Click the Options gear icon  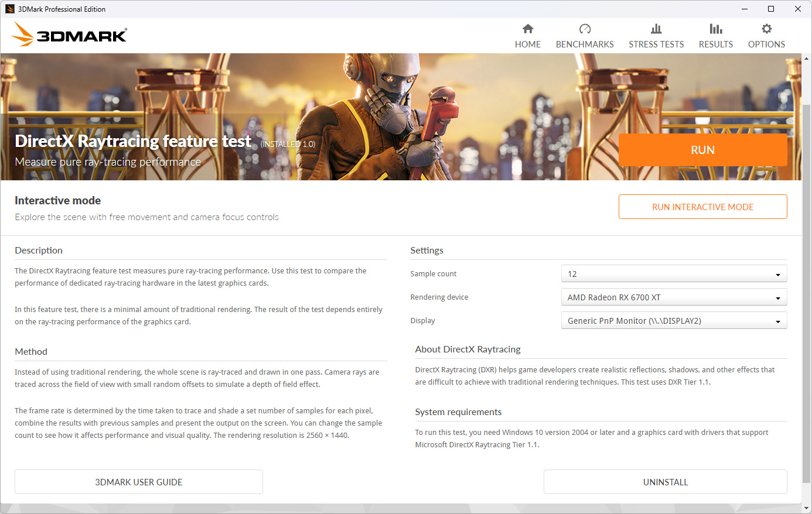(766, 29)
